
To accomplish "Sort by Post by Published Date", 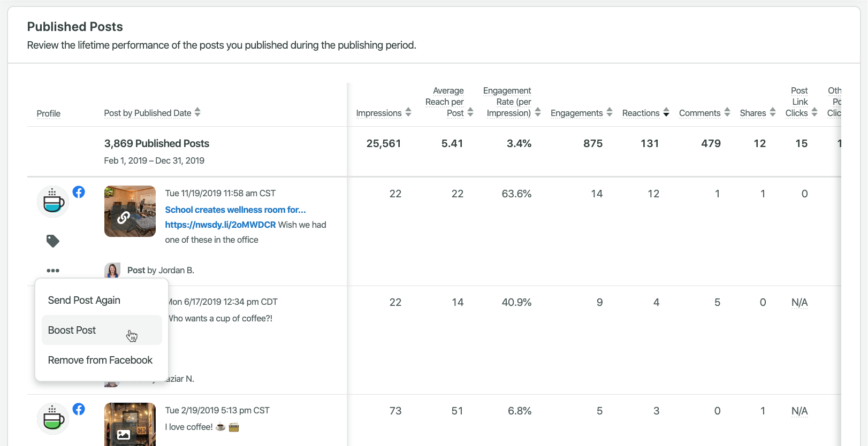I will (x=197, y=112).
